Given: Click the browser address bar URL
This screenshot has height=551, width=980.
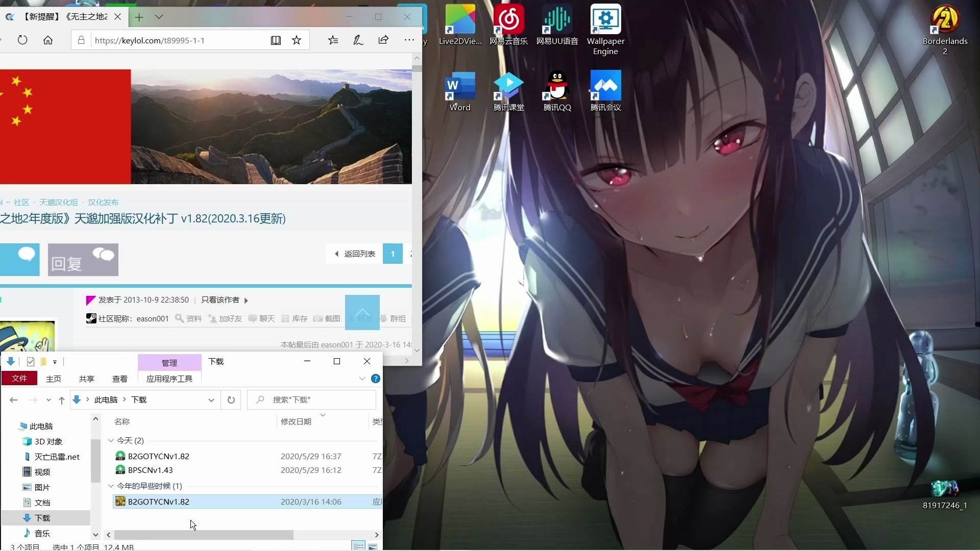Looking at the screenshot, I should coord(150,40).
